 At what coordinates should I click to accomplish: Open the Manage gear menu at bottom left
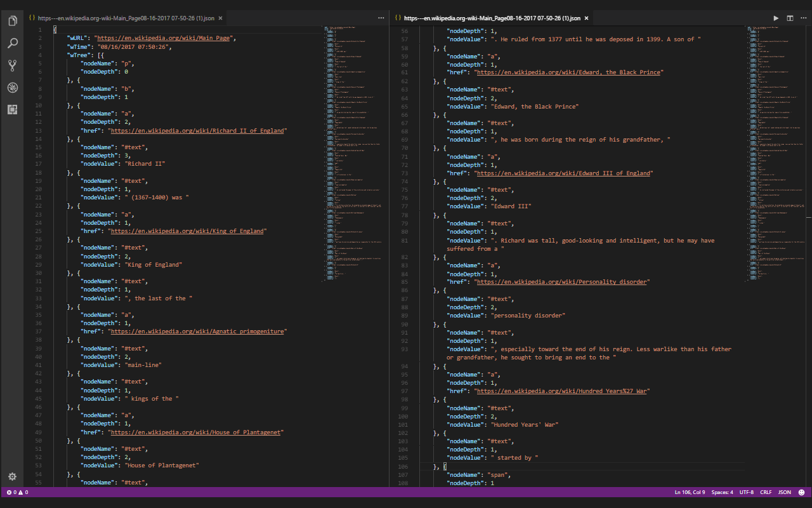tap(12, 476)
